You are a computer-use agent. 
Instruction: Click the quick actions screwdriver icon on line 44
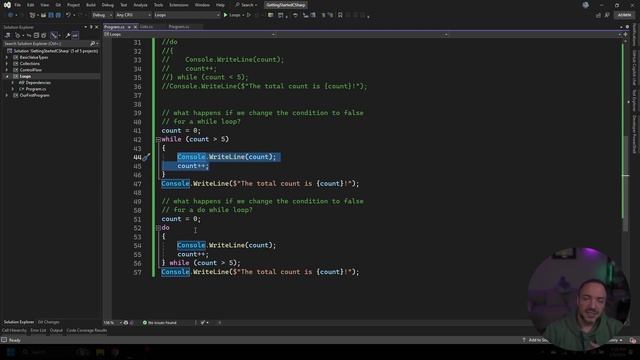(x=147, y=157)
